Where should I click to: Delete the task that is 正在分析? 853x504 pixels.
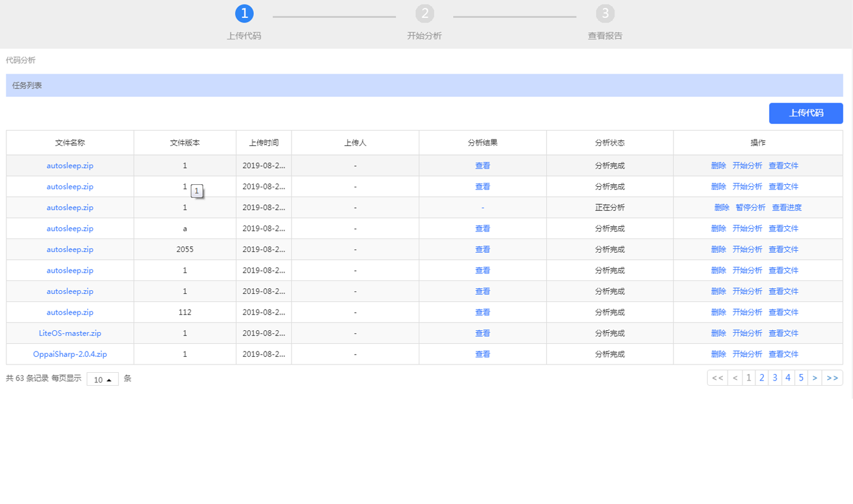click(x=722, y=207)
